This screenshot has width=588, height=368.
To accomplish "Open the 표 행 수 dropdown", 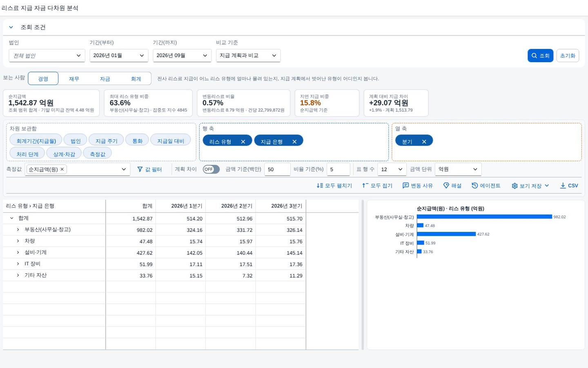I will pyautogui.click(x=392, y=169).
